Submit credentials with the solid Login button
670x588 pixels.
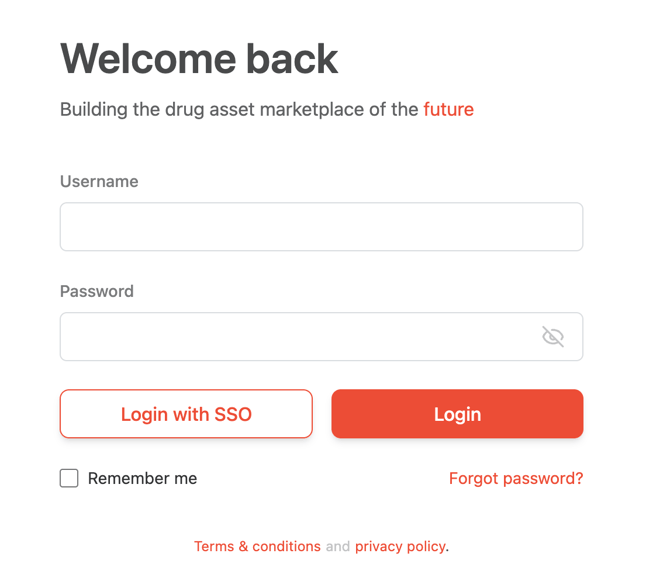click(457, 414)
